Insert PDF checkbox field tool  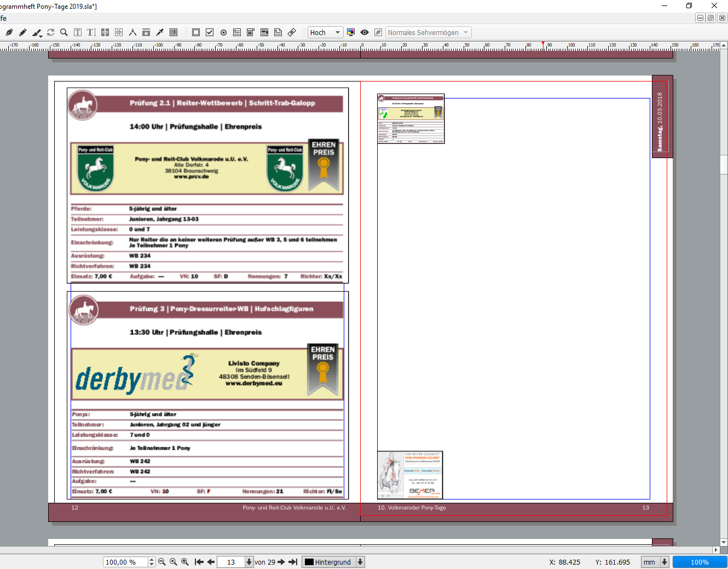(210, 33)
